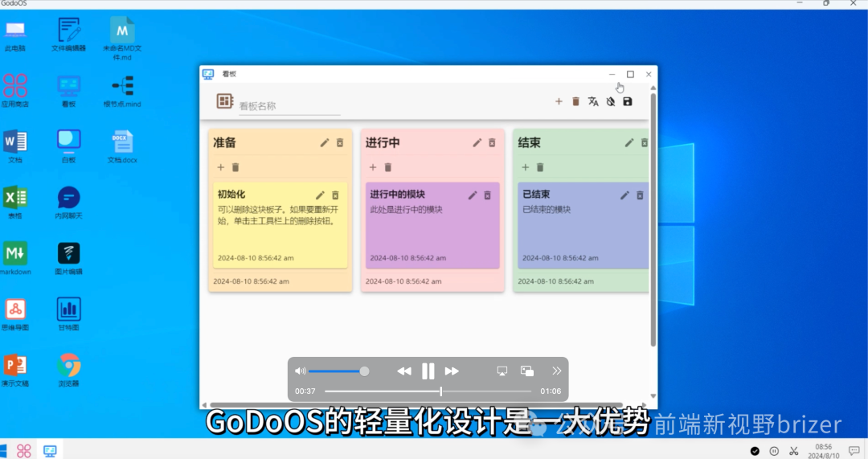The image size is (868, 459).
Task: Add a card to 结束 column
Action: (x=526, y=167)
